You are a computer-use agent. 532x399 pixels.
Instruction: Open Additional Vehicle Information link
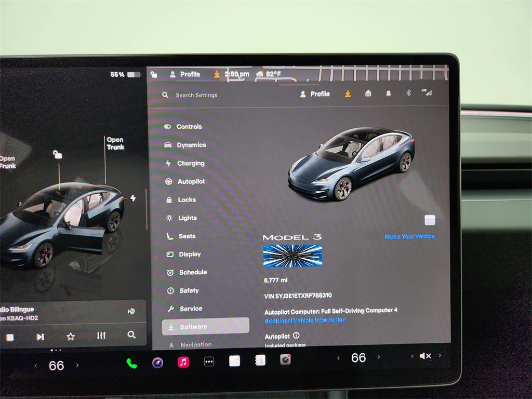[305, 320]
